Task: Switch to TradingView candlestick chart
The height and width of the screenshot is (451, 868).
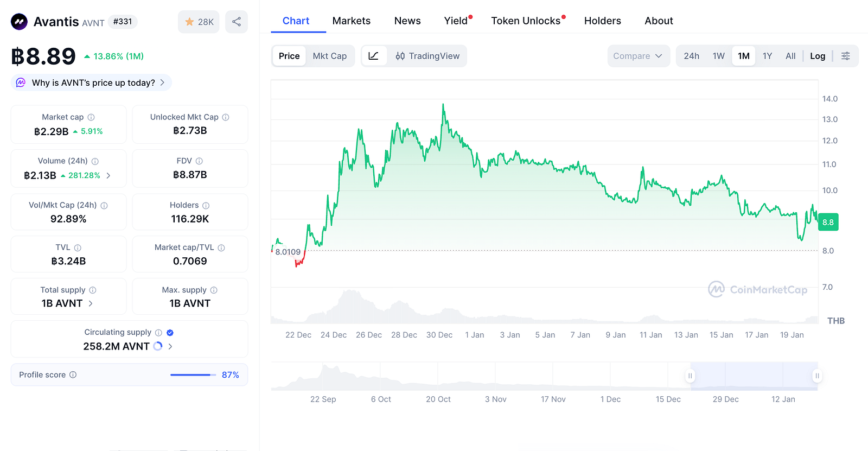Action: tap(427, 56)
